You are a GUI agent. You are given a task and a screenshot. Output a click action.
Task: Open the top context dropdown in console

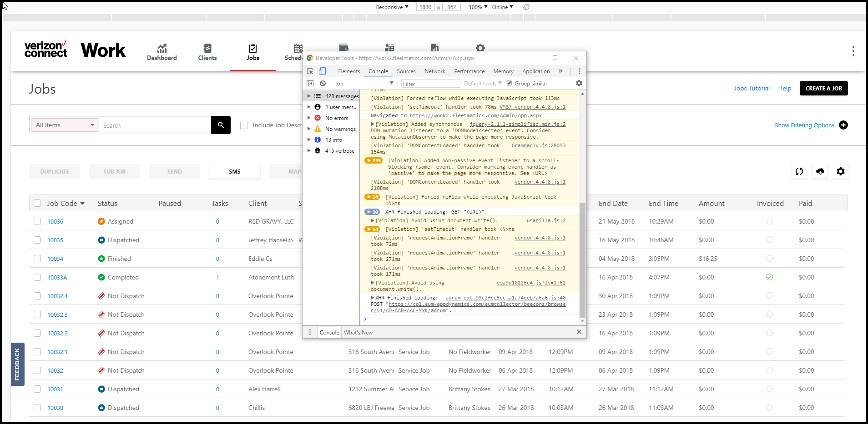[x=364, y=84]
